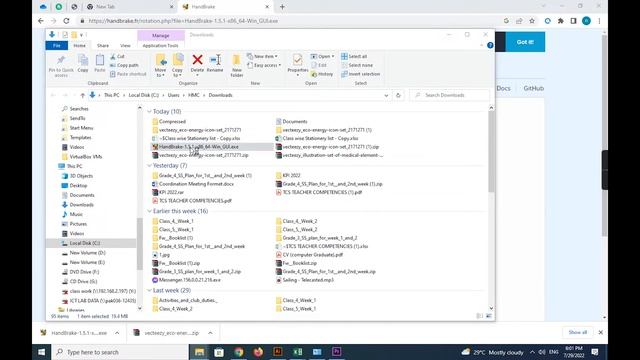The width and height of the screenshot is (640, 360).
Task: Click Select all in the ribbon
Action: (x=354, y=56)
